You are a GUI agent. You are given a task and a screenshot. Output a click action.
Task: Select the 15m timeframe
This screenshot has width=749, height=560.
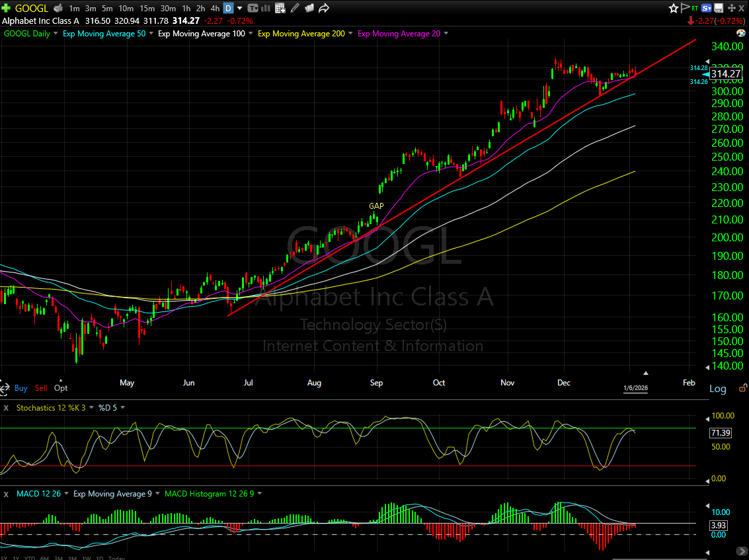click(x=147, y=8)
